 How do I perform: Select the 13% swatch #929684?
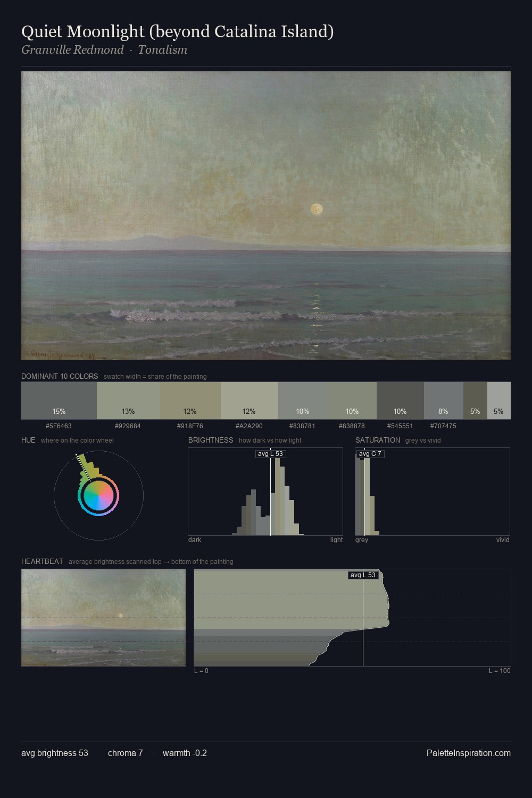[128, 401]
